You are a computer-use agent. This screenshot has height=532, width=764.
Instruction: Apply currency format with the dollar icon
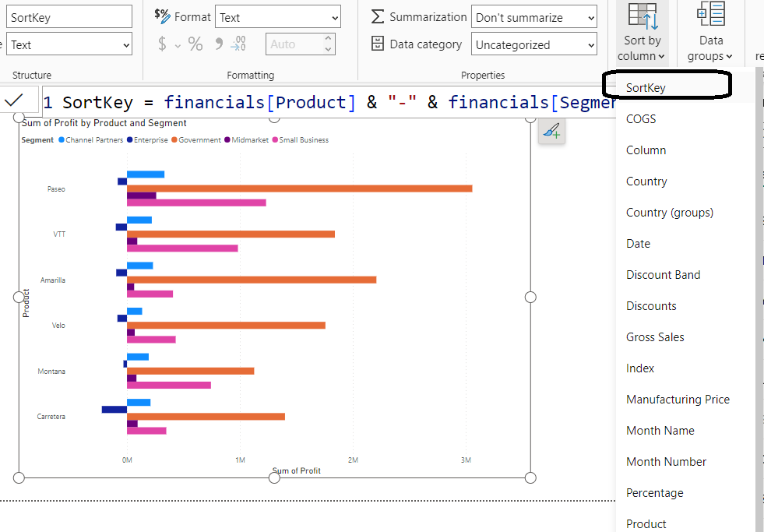(162, 44)
